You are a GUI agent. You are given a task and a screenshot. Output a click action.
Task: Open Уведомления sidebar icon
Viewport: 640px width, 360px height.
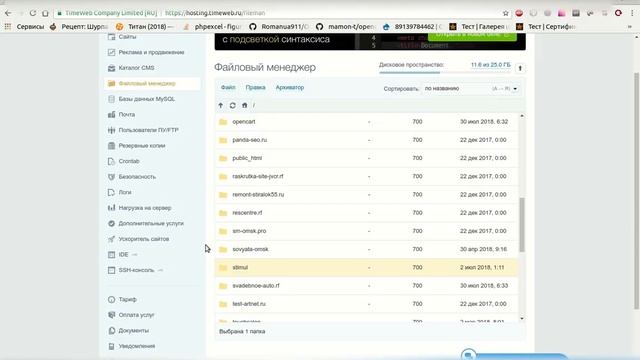tap(111, 346)
